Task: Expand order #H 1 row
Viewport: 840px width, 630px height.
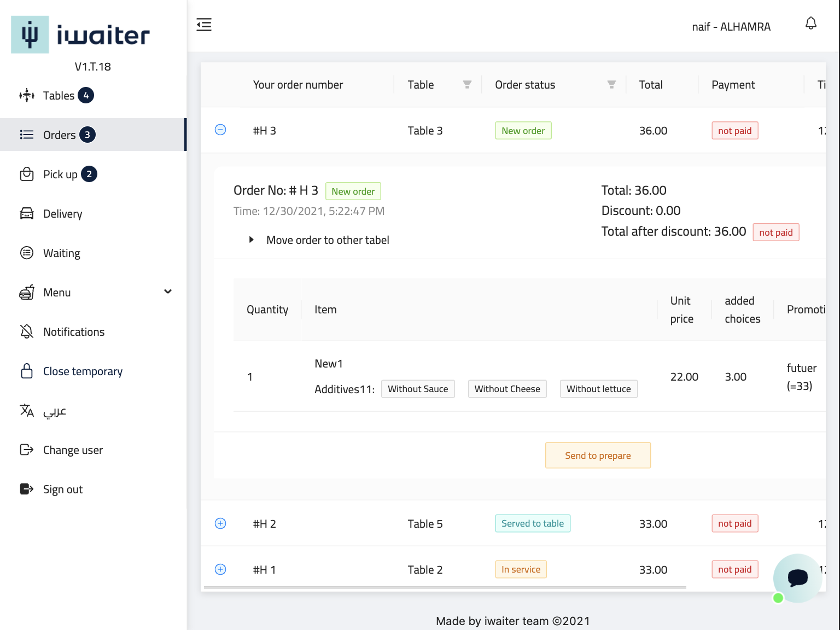Action: coord(220,569)
